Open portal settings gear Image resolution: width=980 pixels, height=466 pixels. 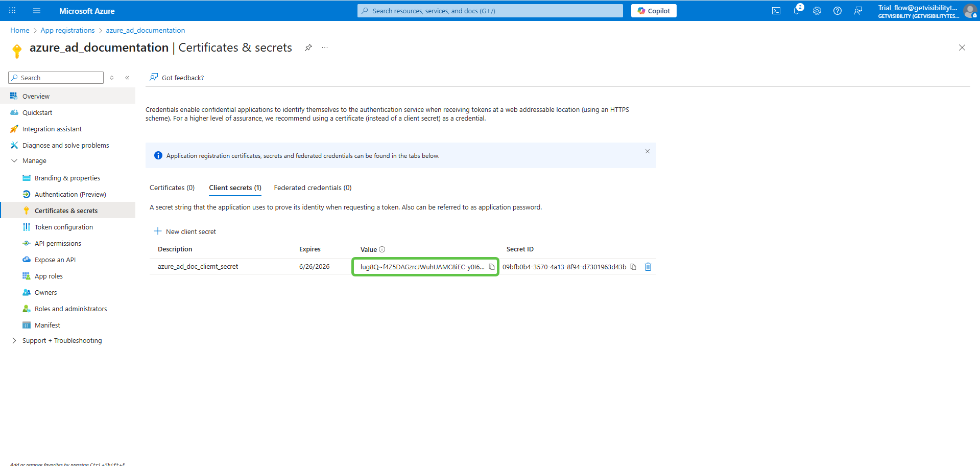pyautogui.click(x=817, y=11)
